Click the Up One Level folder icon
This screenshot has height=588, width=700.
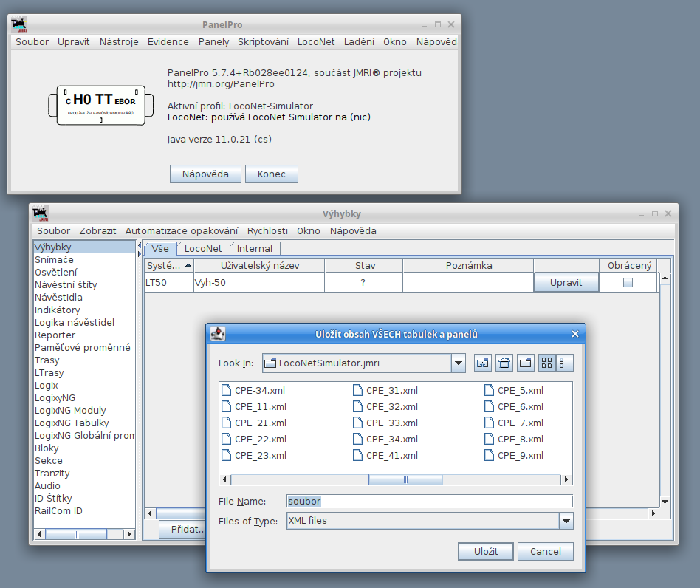click(x=483, y=363)
